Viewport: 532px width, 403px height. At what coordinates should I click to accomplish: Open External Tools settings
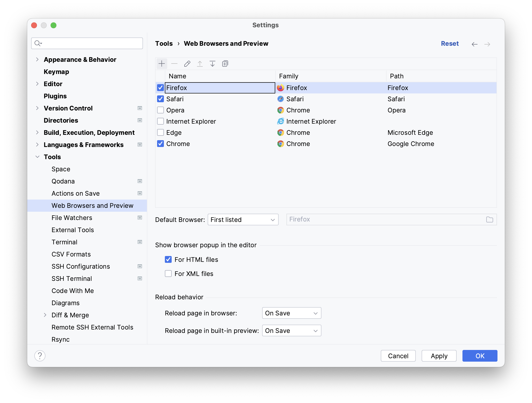73,230
